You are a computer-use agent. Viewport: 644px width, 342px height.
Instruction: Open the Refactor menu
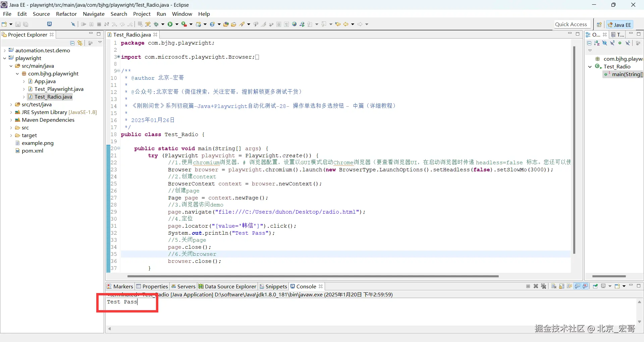pyautogui.click(x=66, y=14)
